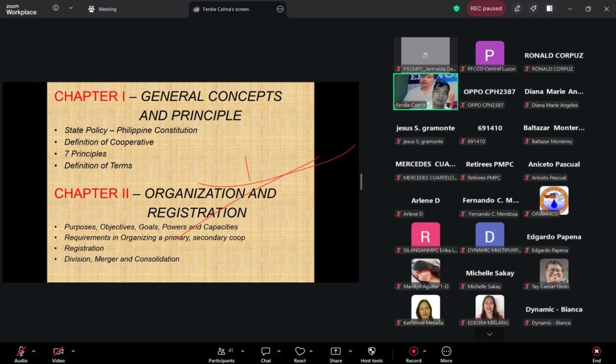The width and height of the screenshot is (616, 364).
Task: Turn on the Video camera
Action: point(58,351)
